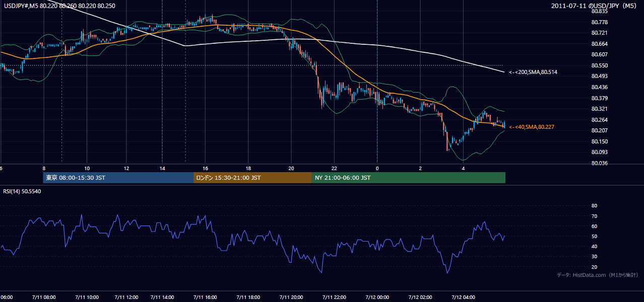
Task: Click the 7/11 12:00 bottom time label
Action: coord(126,297)
